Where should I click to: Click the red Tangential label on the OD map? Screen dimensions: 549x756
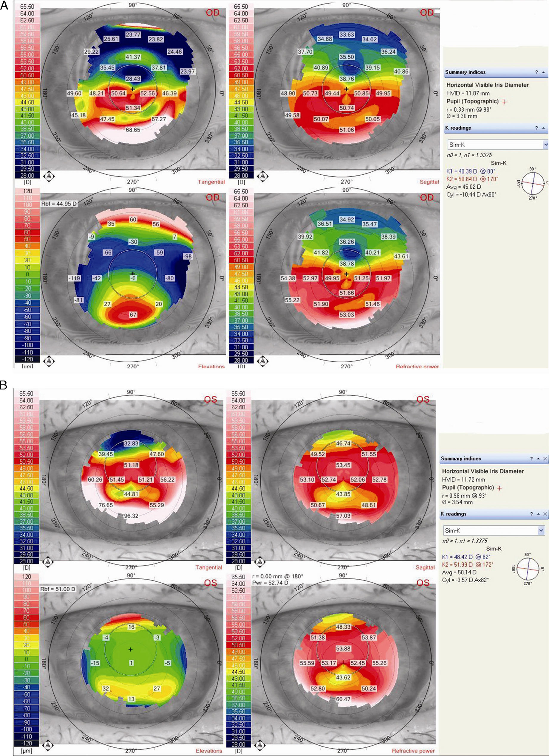point(211,182)
